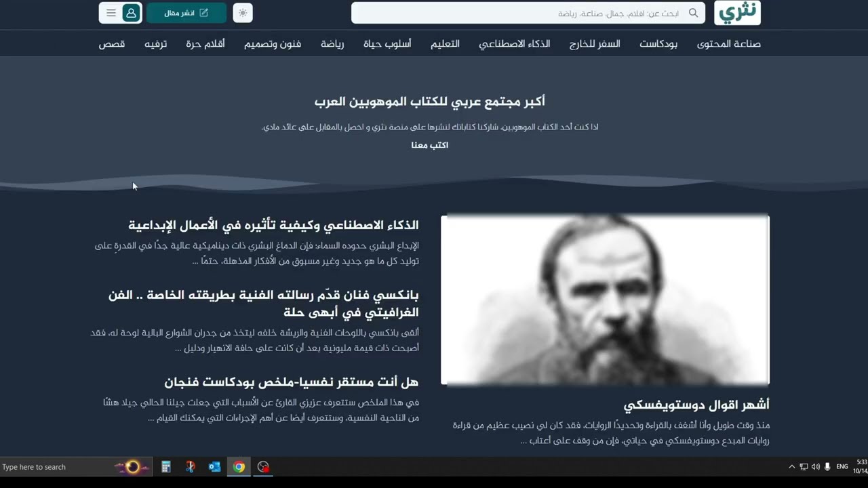Viewport: 868px width, 488px height.
Task: Click excerpt starting ألقى بانكسي باللوحات الفنية
Action: coord(255,340)
